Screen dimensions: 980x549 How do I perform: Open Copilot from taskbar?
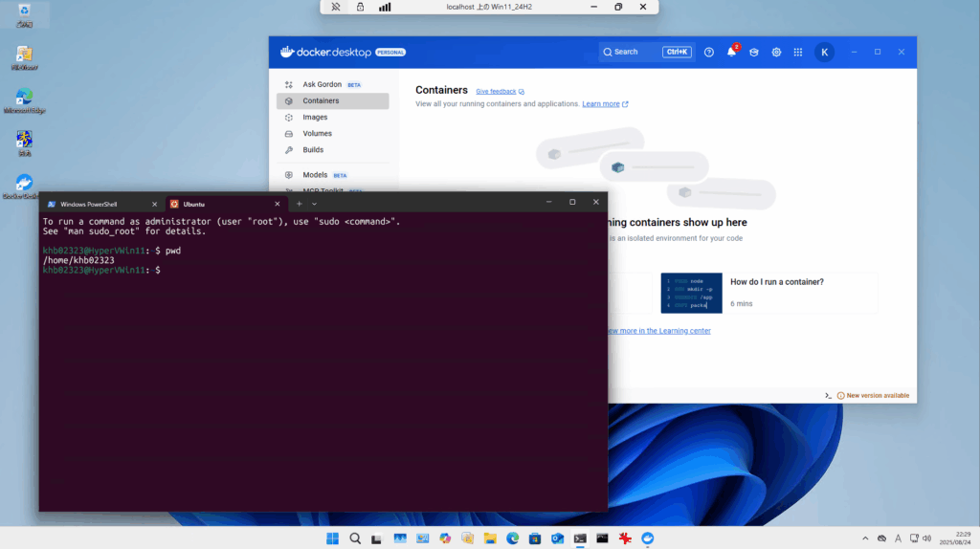[445, 538]
